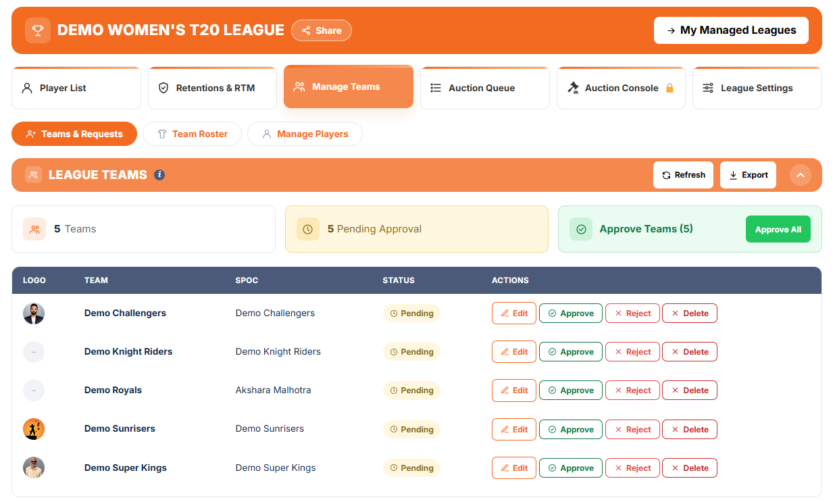Image resolution: width=835 pixels, height=504 pixels.
Task: Refresh the league teams list
Action: 683,175
